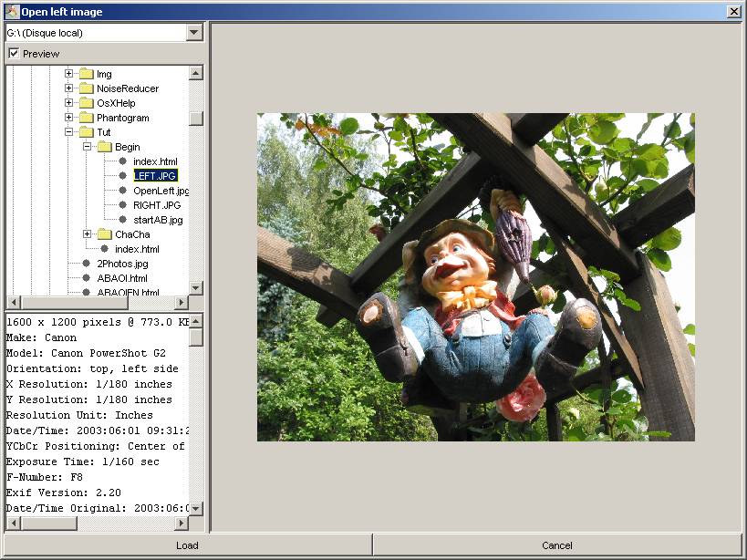The width and height of the screenshot is (747, 560).
Task: Click the Begin folder icon
Action: (105, 147)
